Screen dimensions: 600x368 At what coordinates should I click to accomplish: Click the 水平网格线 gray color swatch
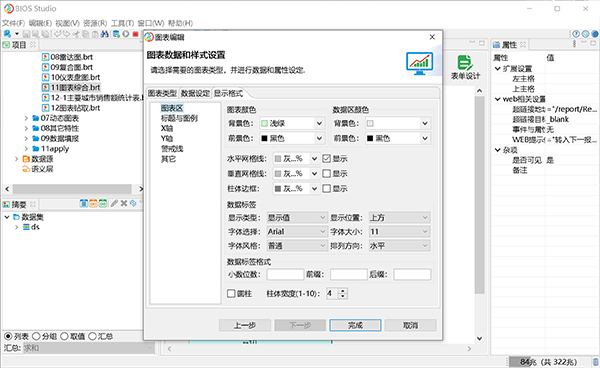278,159
